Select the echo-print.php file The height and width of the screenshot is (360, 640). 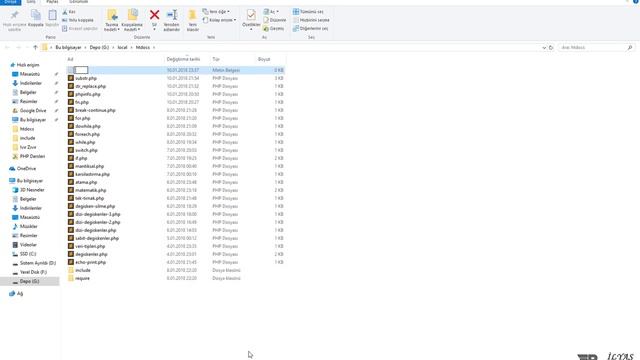91,262
